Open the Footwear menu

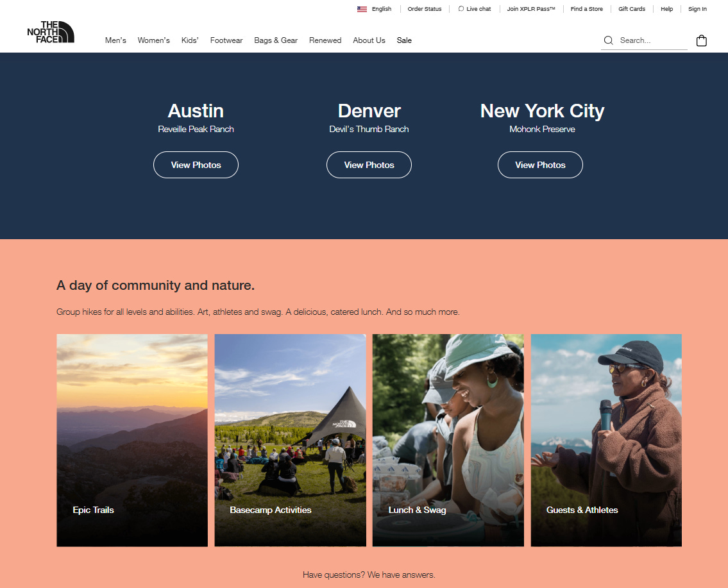226,40
